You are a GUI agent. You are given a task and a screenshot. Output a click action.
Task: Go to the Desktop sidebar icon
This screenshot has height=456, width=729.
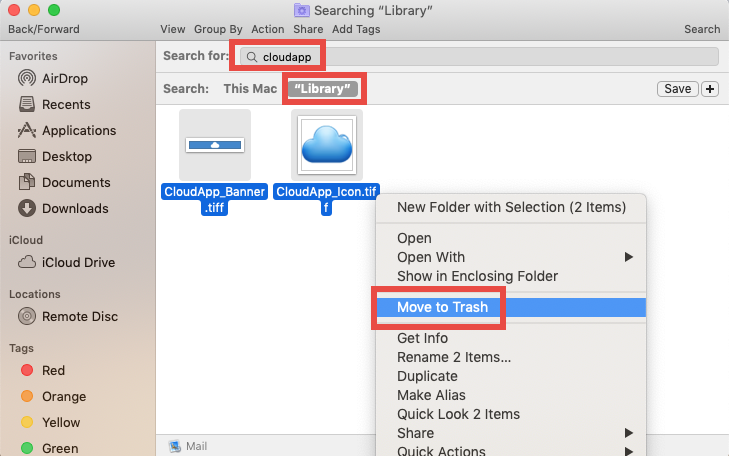pos(27,156)
